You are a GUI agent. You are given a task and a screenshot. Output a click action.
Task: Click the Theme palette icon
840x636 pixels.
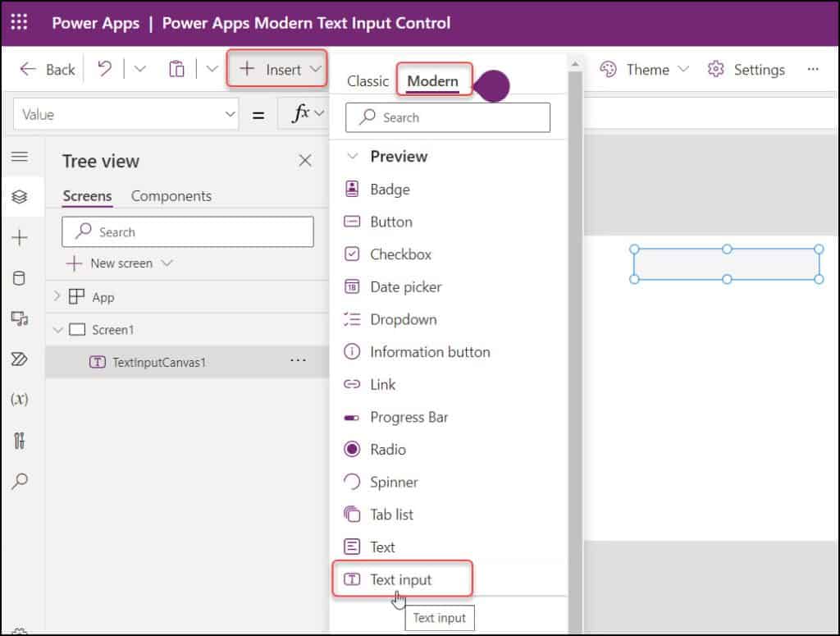coord(608,70)
